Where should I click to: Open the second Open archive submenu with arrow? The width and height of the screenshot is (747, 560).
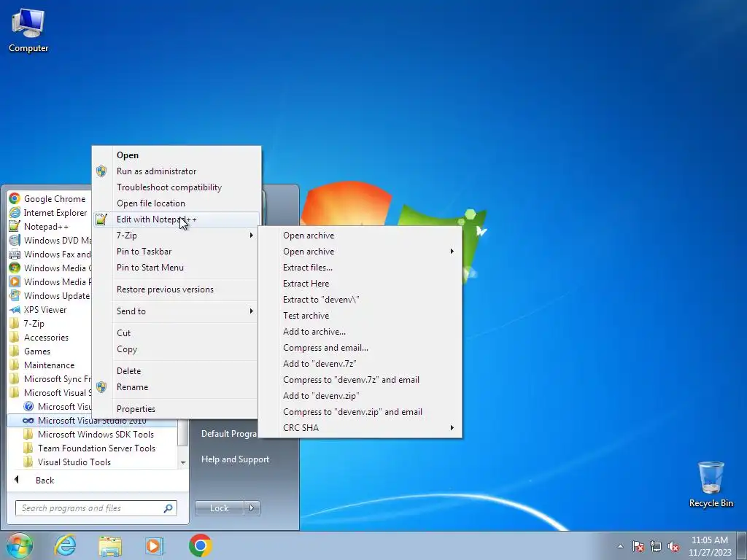pyautogui.click(x=360, y=252)
